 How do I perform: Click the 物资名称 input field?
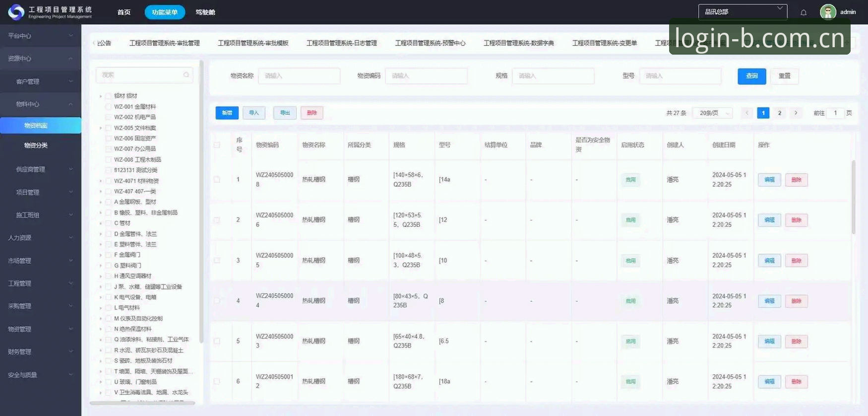299,76
